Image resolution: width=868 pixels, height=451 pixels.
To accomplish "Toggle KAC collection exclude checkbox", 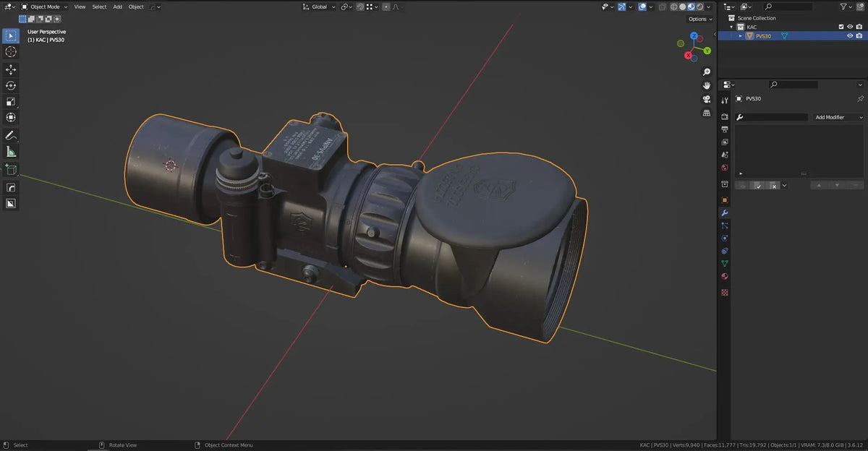I will [x=841, y=27].
